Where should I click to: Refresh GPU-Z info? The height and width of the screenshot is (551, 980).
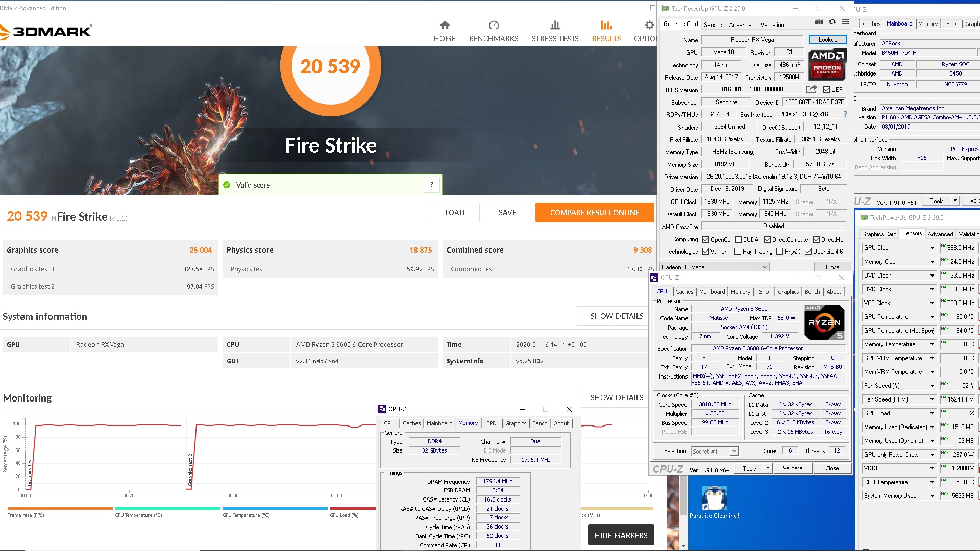pos(832,22)
